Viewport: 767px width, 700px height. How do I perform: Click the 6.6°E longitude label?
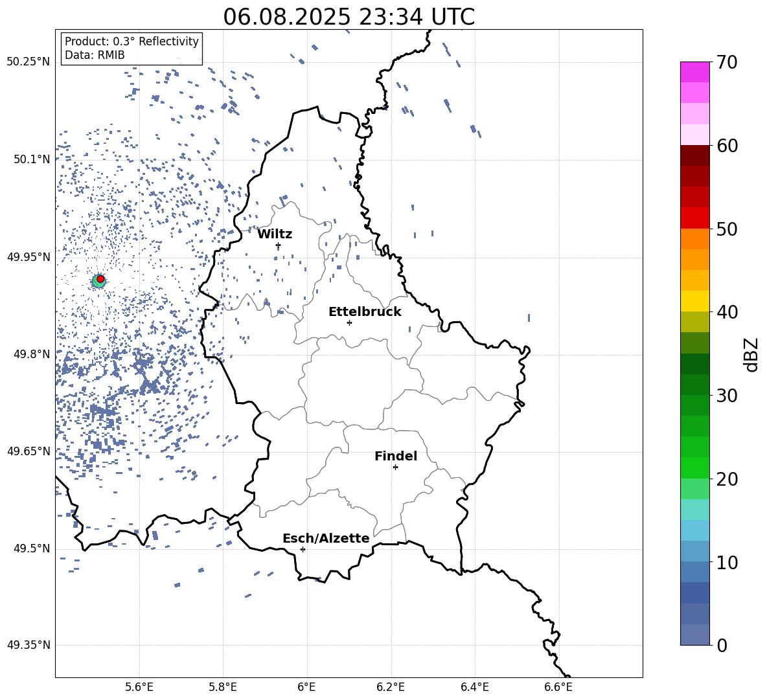click(558, 687)
